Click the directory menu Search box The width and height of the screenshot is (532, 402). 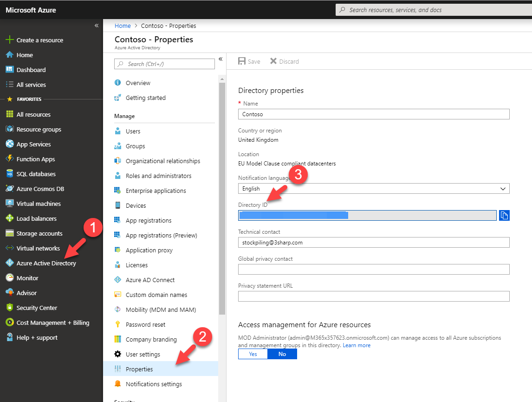164,64
